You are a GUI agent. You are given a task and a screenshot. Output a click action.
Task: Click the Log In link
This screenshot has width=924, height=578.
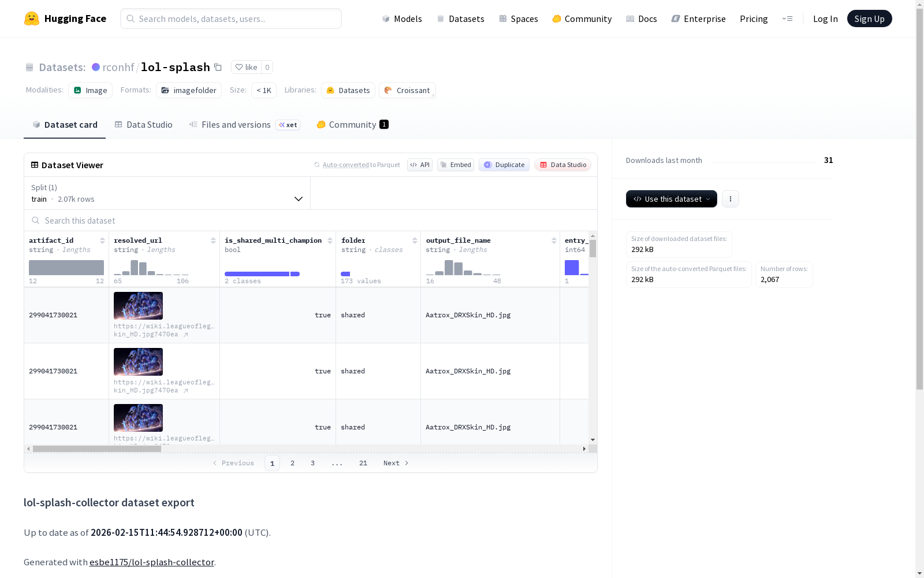pos(825,19)
